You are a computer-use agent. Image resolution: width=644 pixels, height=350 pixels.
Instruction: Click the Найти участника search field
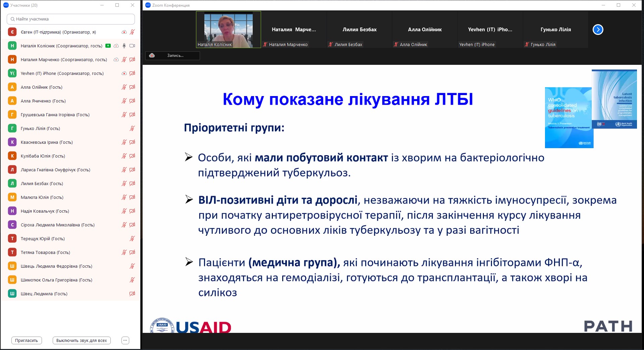pos(71,19)
